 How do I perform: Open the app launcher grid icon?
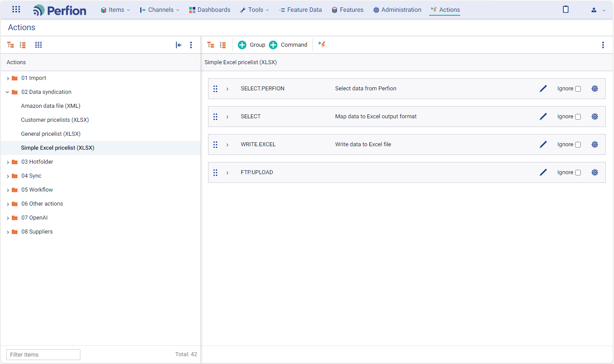[16, 9]
